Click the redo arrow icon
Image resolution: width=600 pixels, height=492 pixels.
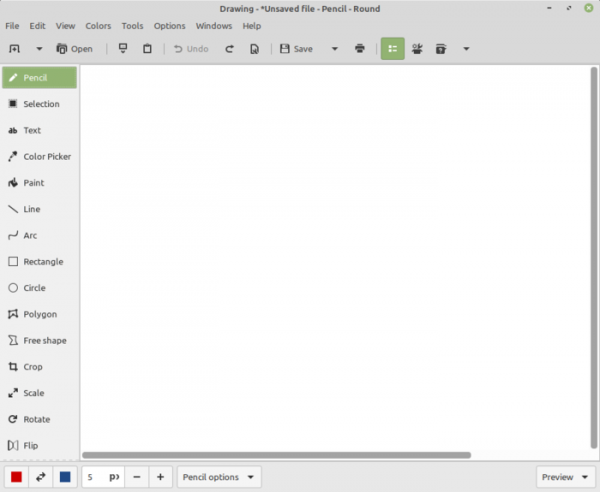pos(229,49)
